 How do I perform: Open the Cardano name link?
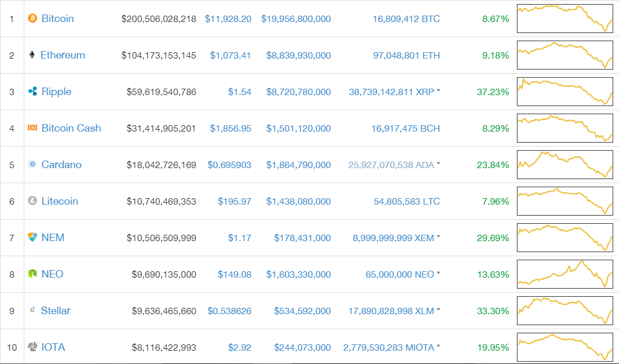(x=61, y=165)
